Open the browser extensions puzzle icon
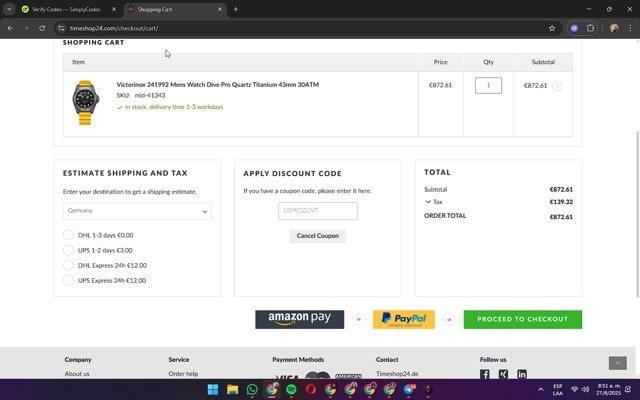The width and height of the screenshot is (640, 400). click(x=590, y=28)
